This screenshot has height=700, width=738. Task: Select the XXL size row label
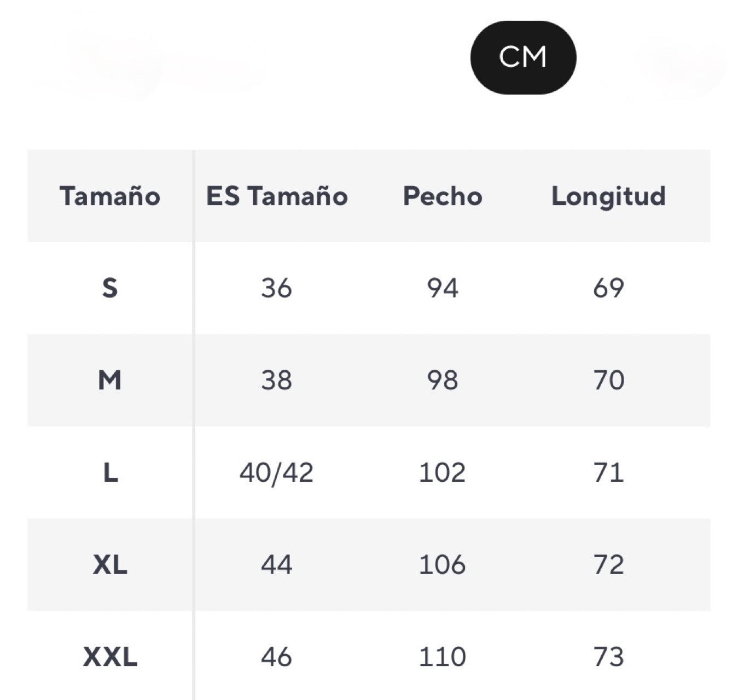pyautogui.click(x=110, y=657)
